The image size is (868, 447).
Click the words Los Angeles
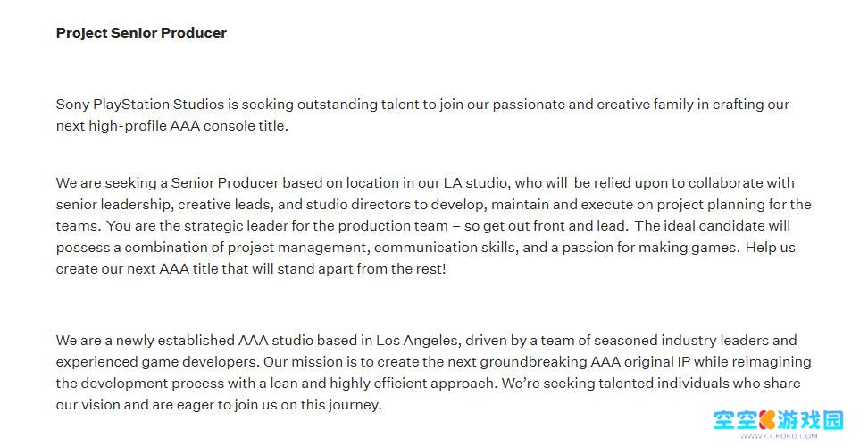pos(417,340)
